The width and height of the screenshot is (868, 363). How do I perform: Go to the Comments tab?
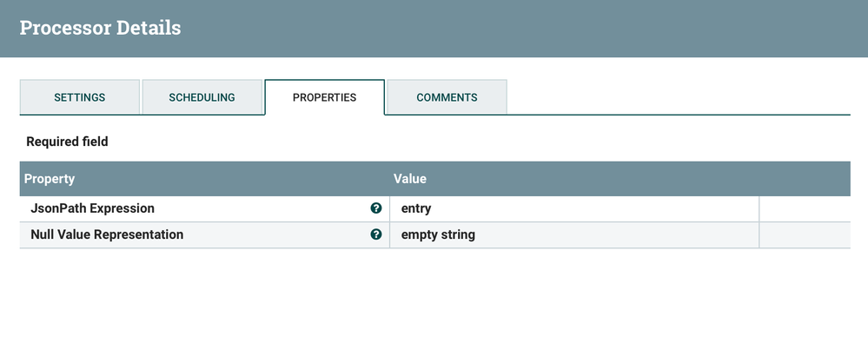[447, 97]
